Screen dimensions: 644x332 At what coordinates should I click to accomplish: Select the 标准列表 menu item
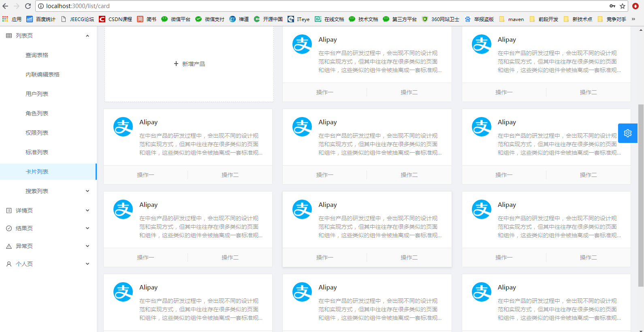tap(48, 152)
